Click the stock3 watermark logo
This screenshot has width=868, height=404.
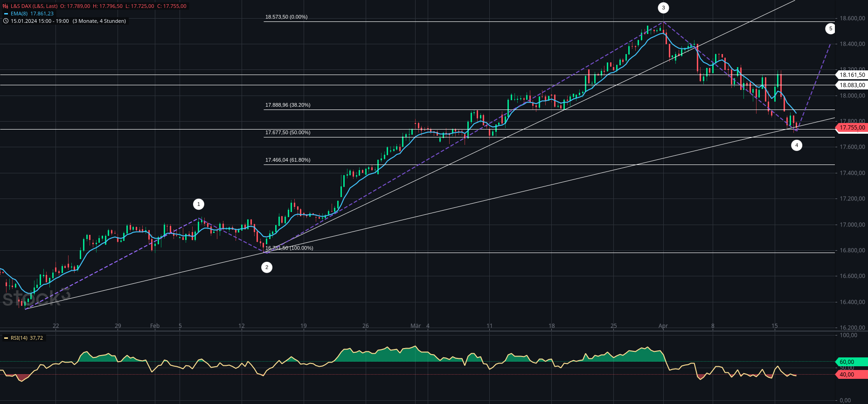click(x=35, y=298)
